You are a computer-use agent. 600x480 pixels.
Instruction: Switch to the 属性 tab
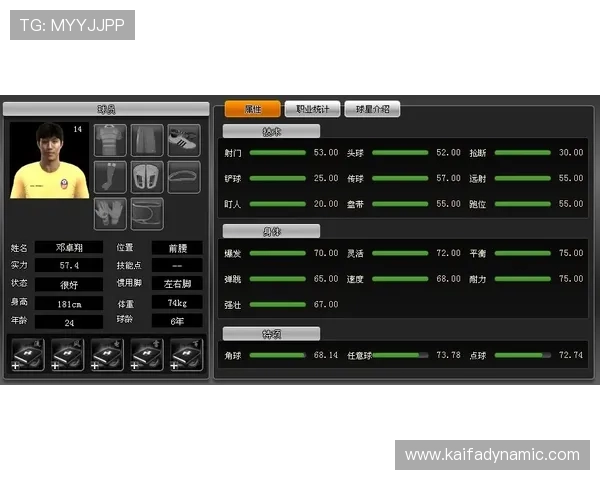pyautogui.click(x=252, y=109)
